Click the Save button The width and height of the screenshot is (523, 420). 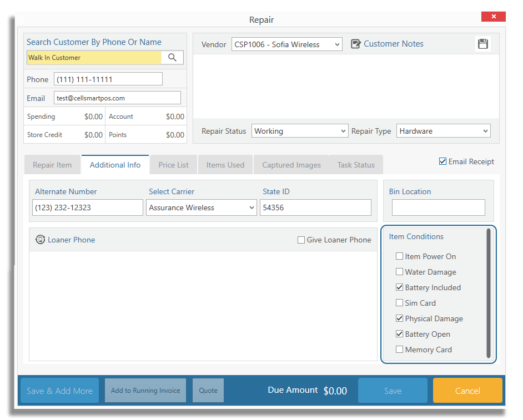click(393, 391)
